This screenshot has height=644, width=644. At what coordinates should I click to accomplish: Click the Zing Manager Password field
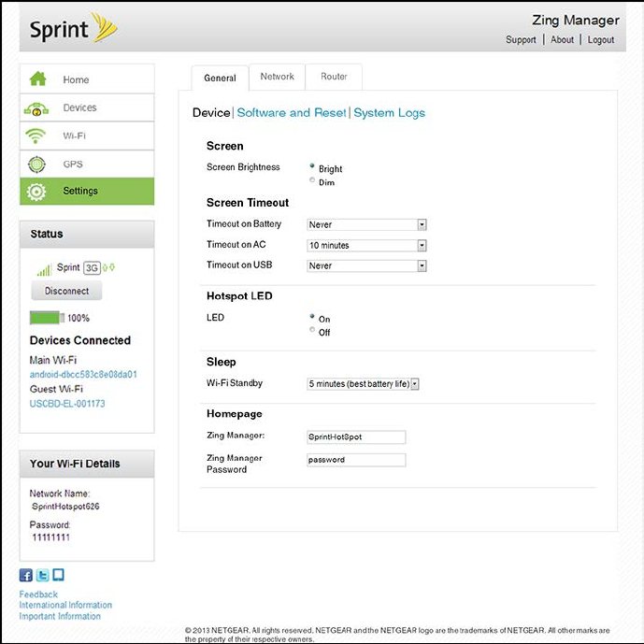tap(356, 460)
